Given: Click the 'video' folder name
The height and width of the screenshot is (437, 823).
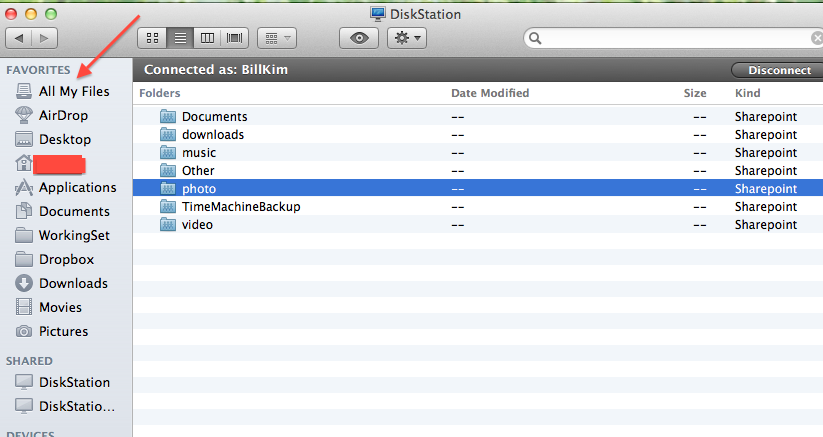Looking at the screenshot, I should [x=197, y=225].
